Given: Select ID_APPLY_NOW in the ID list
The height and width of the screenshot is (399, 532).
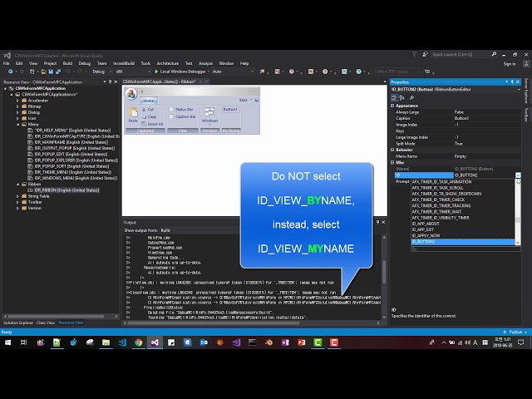Looking at the screenshot, I should point(426,235).
